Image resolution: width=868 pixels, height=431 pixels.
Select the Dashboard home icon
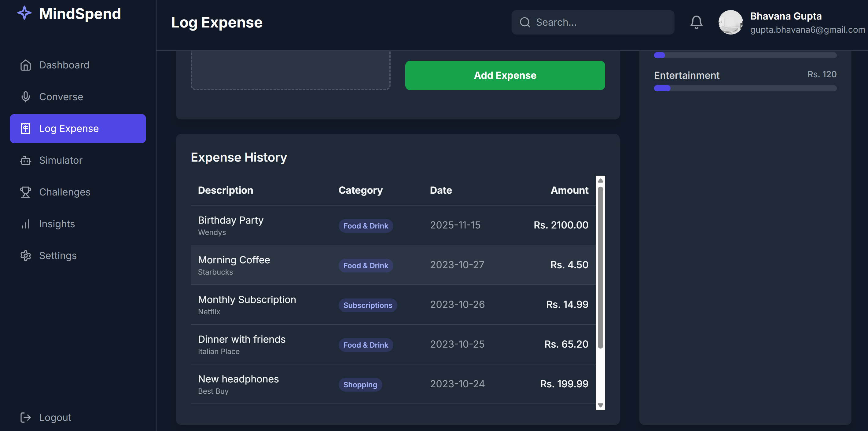pyautogui.click(x=26, y=65)
